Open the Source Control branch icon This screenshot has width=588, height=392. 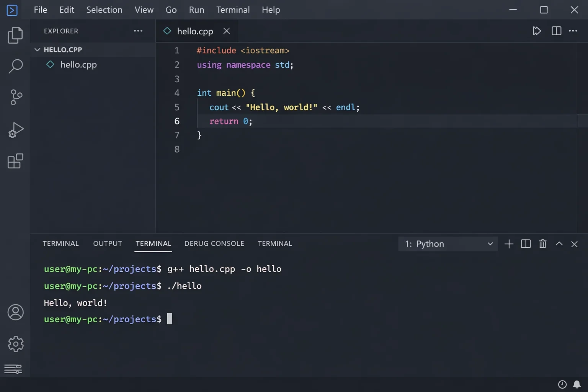coord(16,97)
